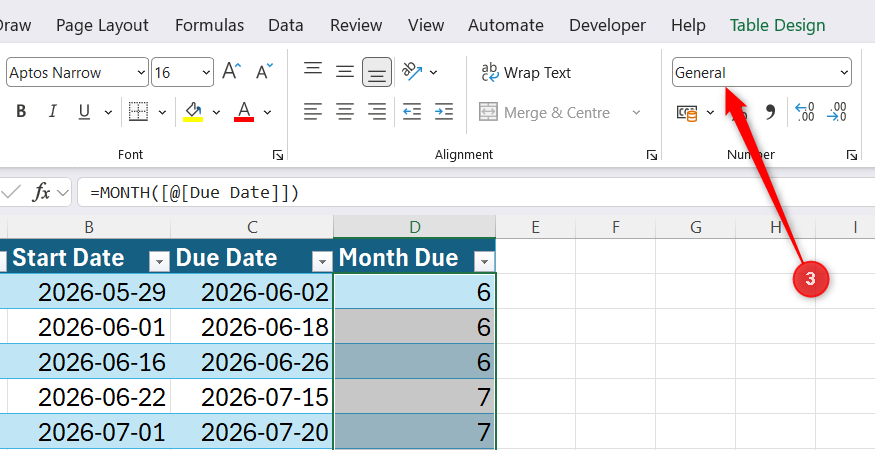
Task: Switch to the Data tab
Action: 286,25
